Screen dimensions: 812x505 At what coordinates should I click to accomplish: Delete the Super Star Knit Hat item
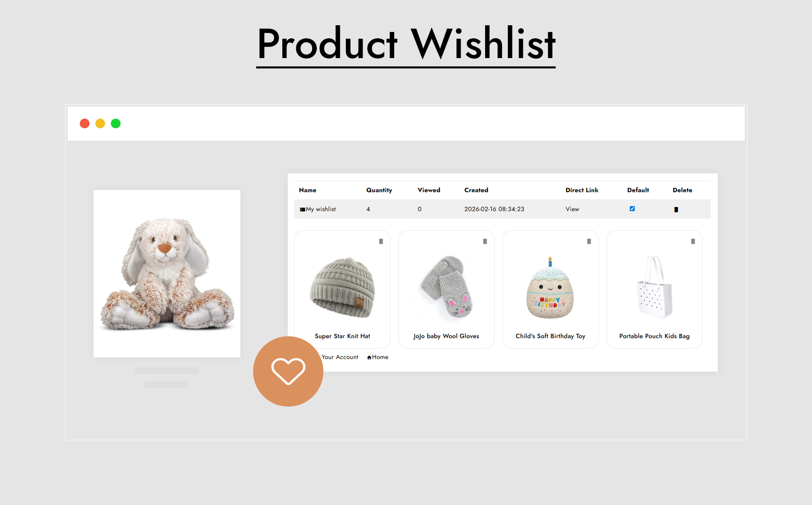pos(381,242)
